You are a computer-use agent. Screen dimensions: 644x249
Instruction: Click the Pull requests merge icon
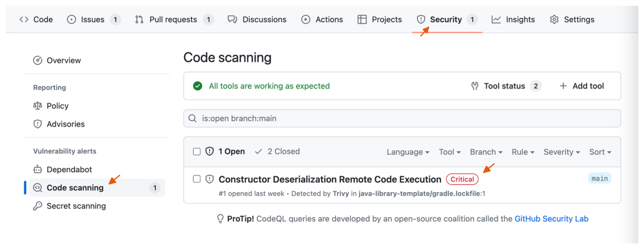point(139,20)
